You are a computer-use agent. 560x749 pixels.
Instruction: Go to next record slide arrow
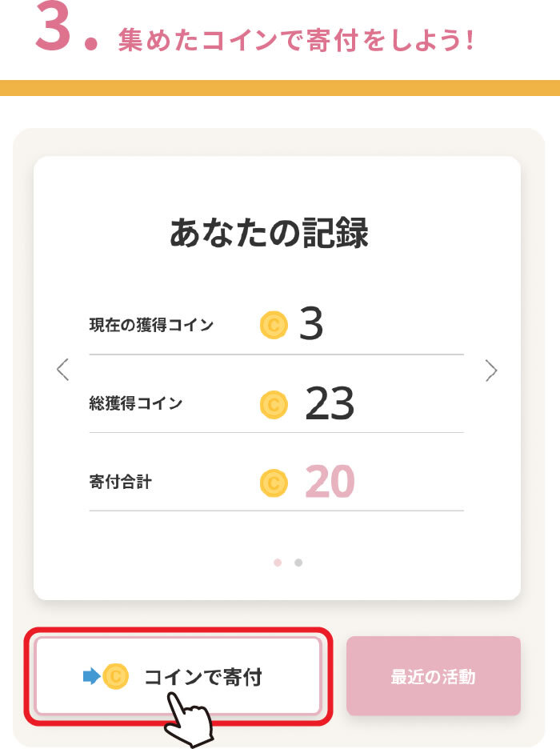tap(491, 370)
